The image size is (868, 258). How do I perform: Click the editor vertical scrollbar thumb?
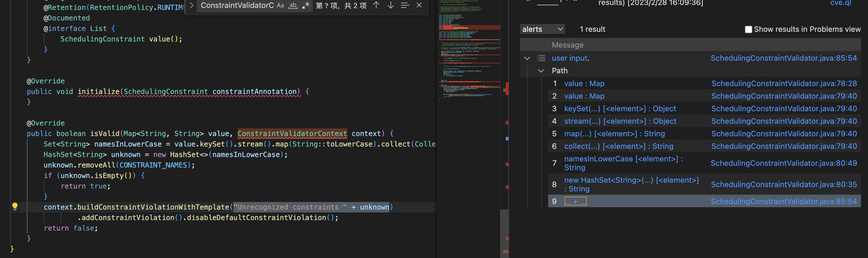[x=504, y=234]
